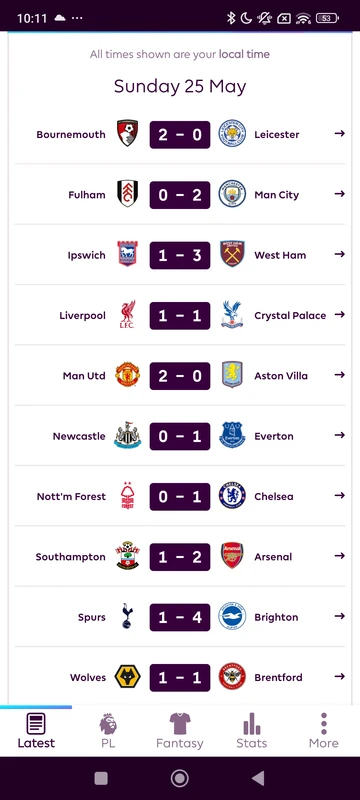This screenshot has height=800, width=360.
Task: Switch to the Fantasy tab
Action: coord(179,731)
